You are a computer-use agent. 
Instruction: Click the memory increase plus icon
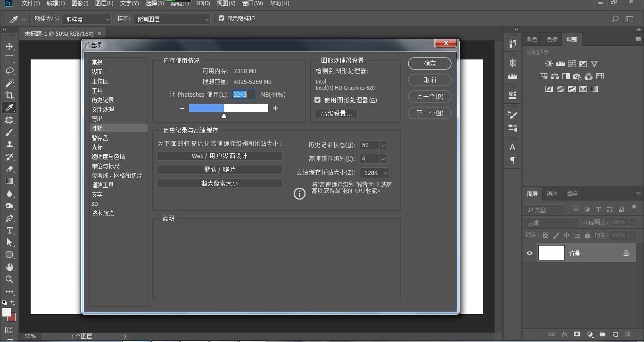[x=275, y=108]
